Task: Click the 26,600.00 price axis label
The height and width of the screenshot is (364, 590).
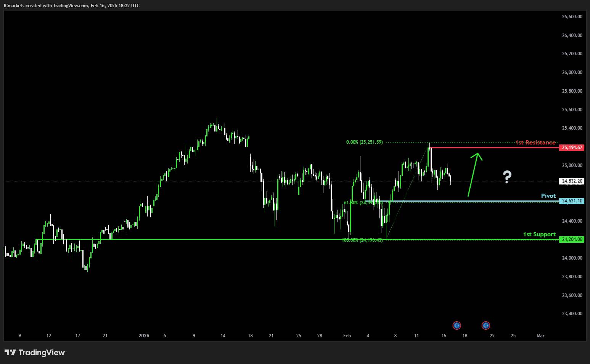Action: (572, 17)
